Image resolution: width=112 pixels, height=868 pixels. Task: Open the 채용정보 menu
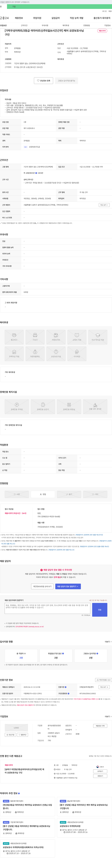[19, 18]
